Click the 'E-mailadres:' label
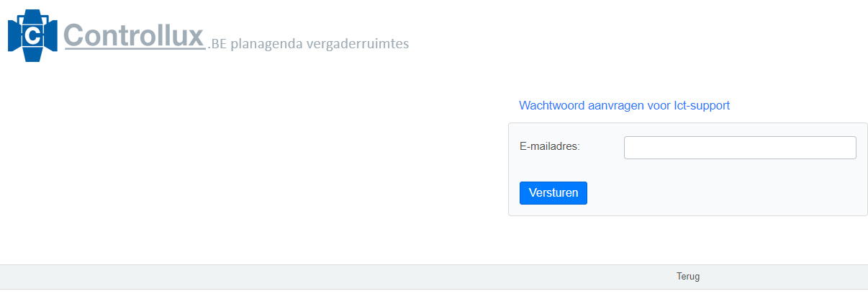 [549, 146]
